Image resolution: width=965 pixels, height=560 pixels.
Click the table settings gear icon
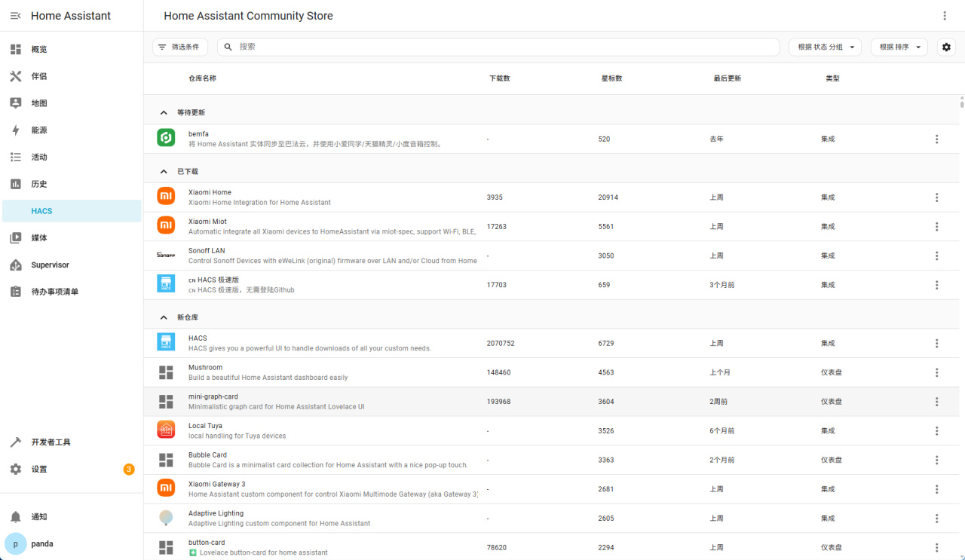tap(946, 47)
